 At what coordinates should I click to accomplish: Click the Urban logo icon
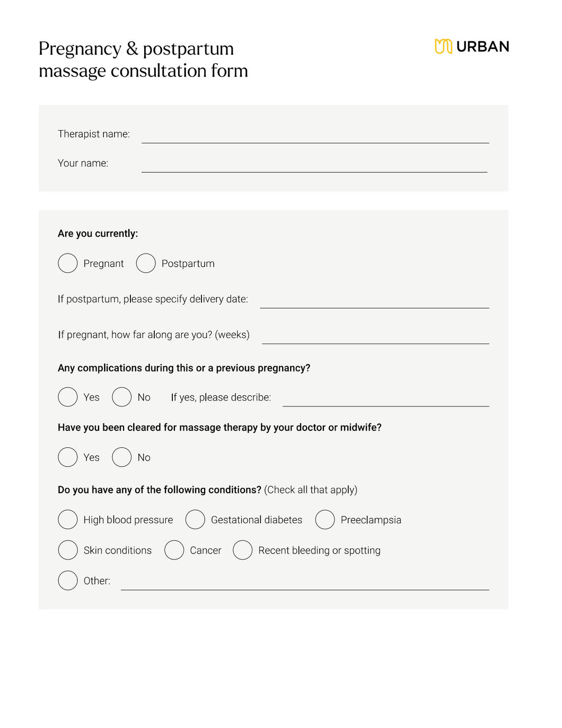[443, 47]
